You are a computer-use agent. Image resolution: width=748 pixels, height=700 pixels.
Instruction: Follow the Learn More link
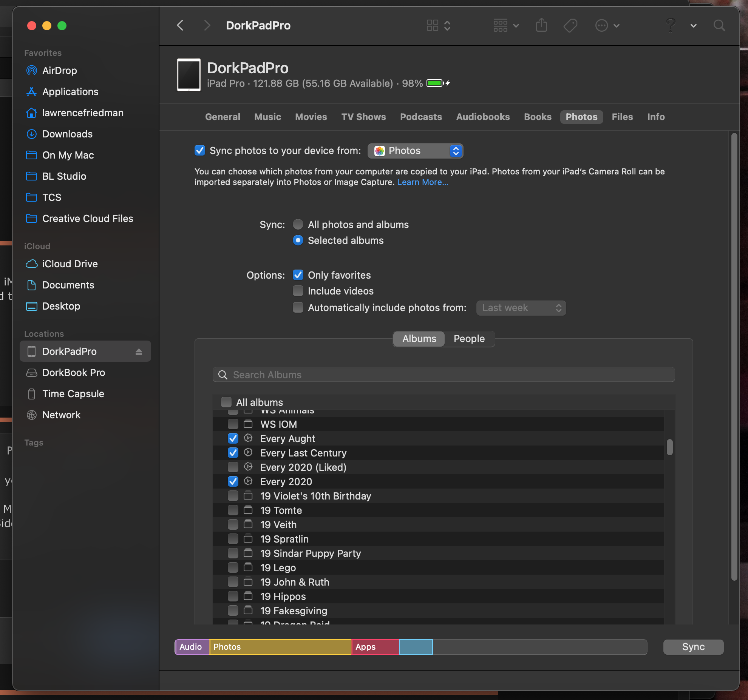422,182
